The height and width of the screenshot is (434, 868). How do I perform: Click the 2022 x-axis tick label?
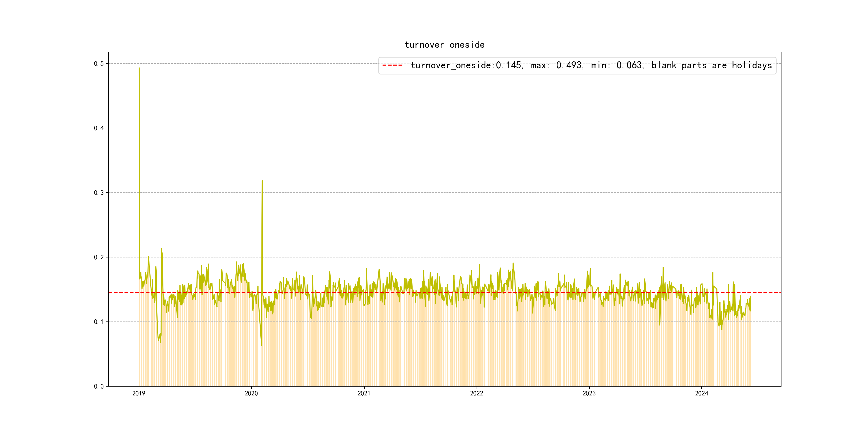coord(476,393)
